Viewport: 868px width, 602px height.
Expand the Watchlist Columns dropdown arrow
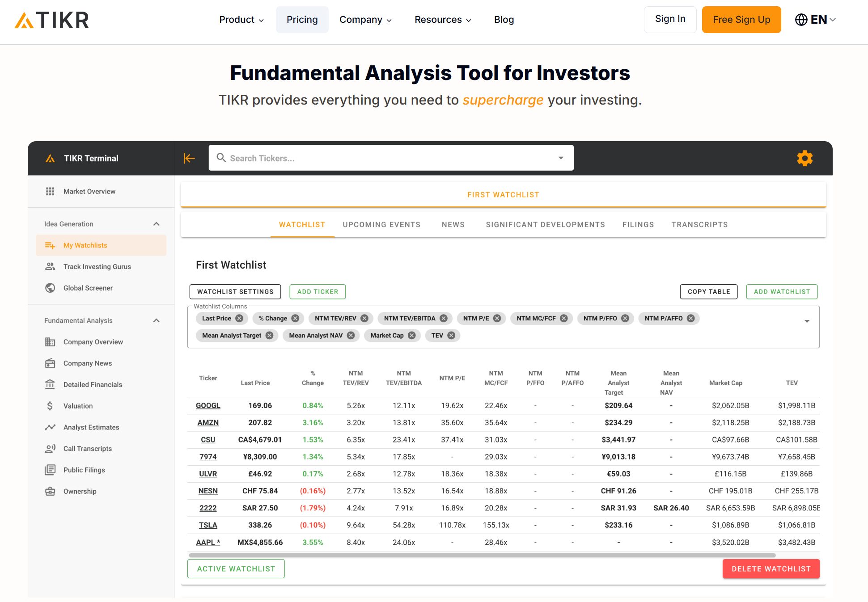pos(807,321)
